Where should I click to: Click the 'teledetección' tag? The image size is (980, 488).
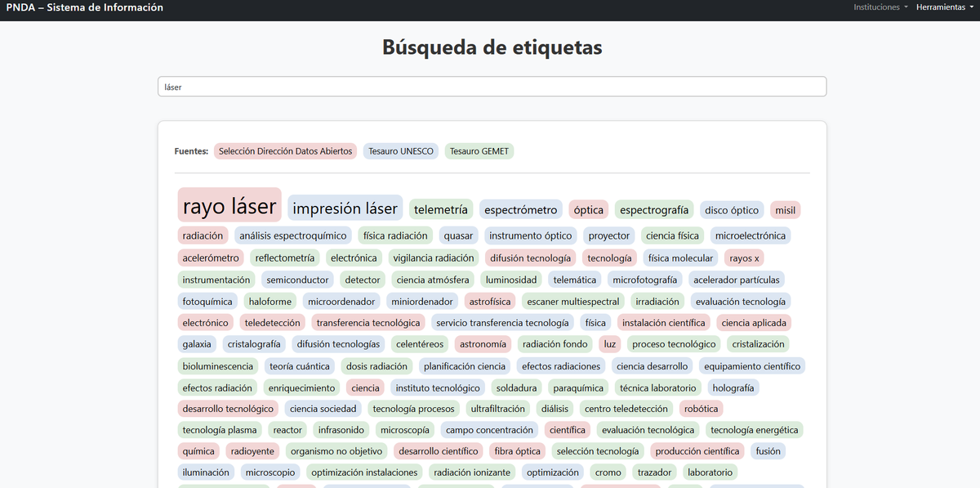(273, 323)
